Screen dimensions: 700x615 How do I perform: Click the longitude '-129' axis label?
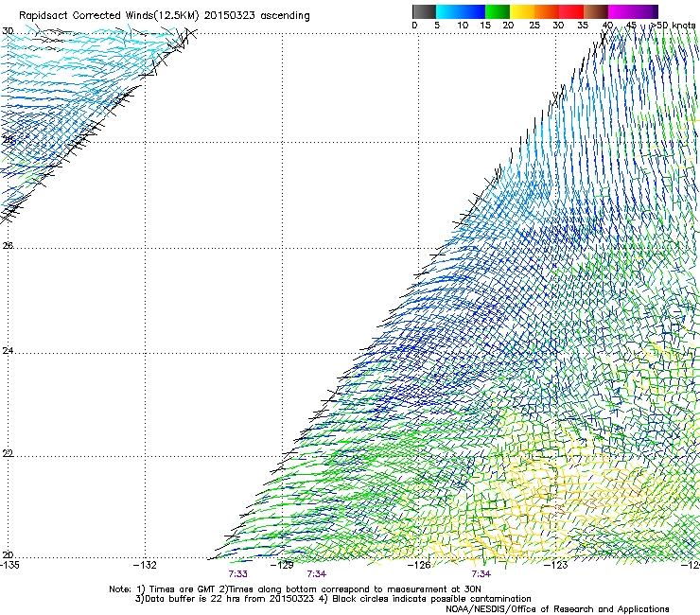tap(282, 565)
